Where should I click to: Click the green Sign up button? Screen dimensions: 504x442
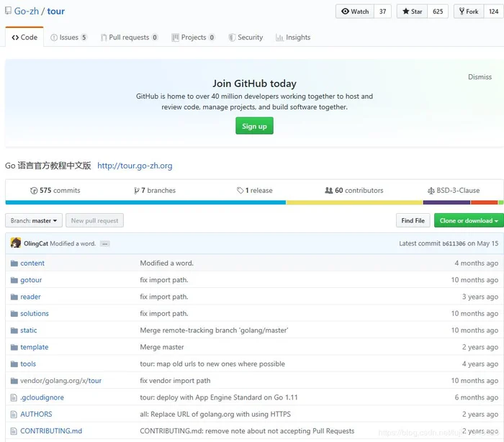[254, 126]
